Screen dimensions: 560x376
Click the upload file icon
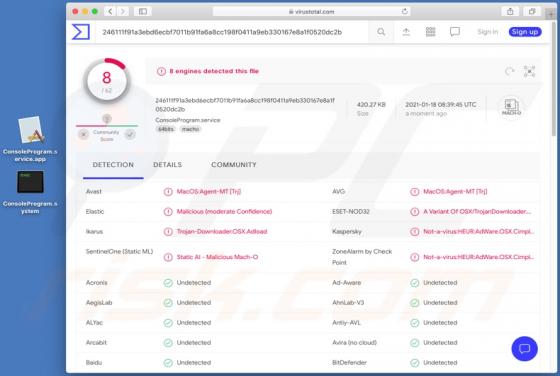coord(406,32)
